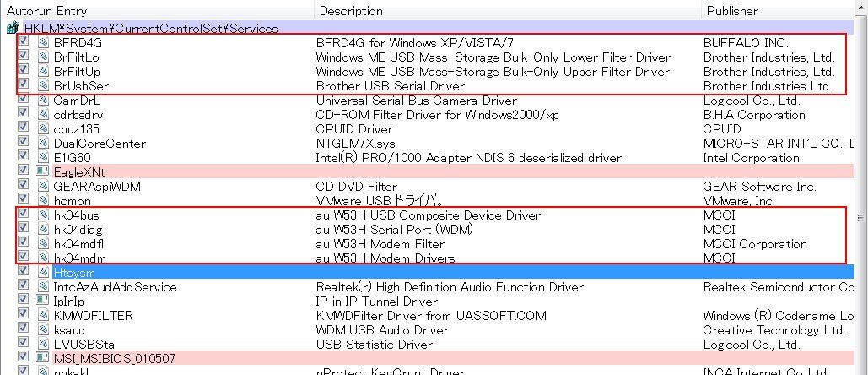Click the DualCoreCenter driver file icon
Viewport: 868px width, 375px height.
(43, 143)
